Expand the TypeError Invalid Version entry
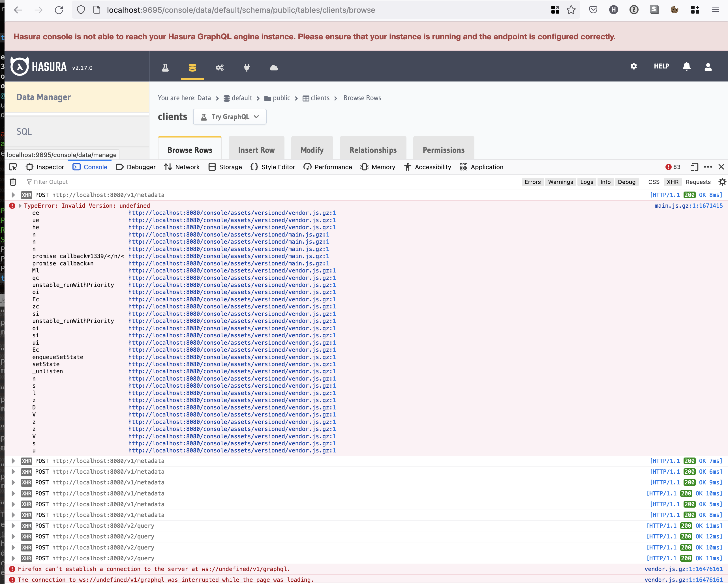Image resolution: width=728 pixels, height=584 pixels. click(20, 206)
